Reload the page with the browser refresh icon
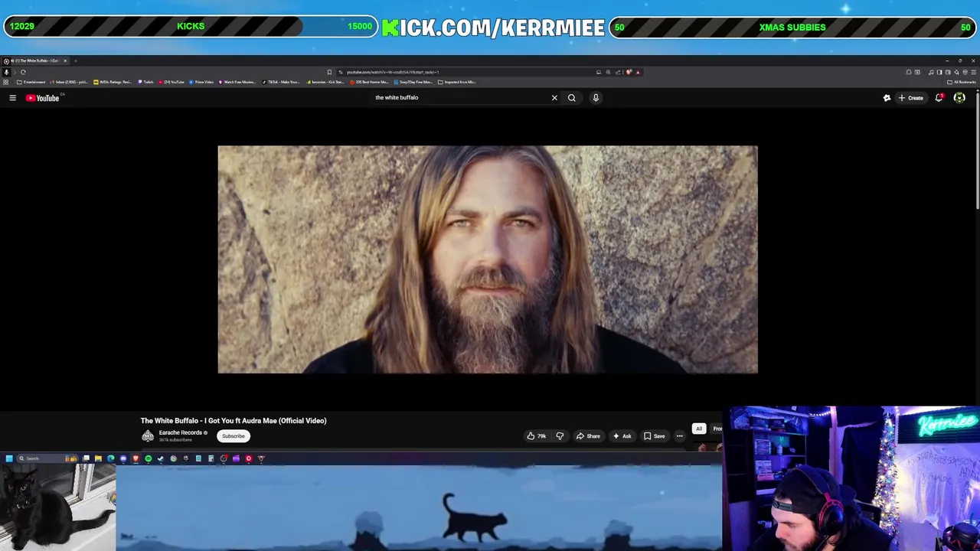The width and height of the screenshot is (980, 551). coord(23,72)
